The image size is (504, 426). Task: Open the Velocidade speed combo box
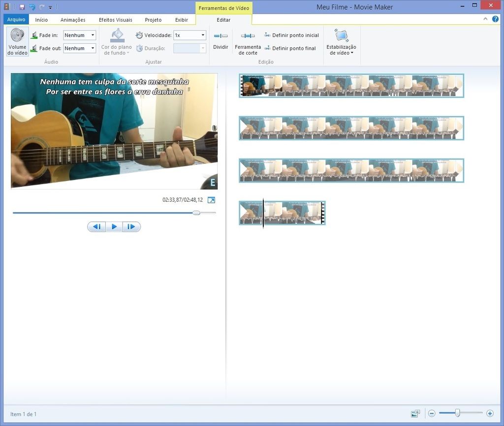(x=202, y=35)
